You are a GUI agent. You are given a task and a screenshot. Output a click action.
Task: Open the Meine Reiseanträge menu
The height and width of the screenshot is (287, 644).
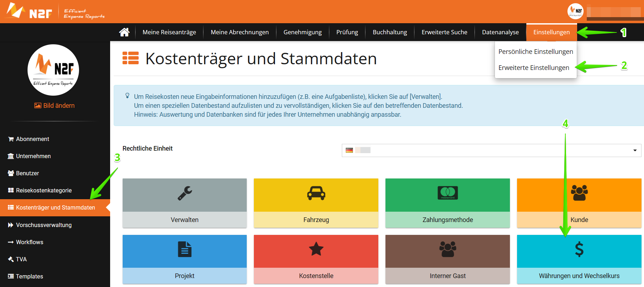[169, 32]
